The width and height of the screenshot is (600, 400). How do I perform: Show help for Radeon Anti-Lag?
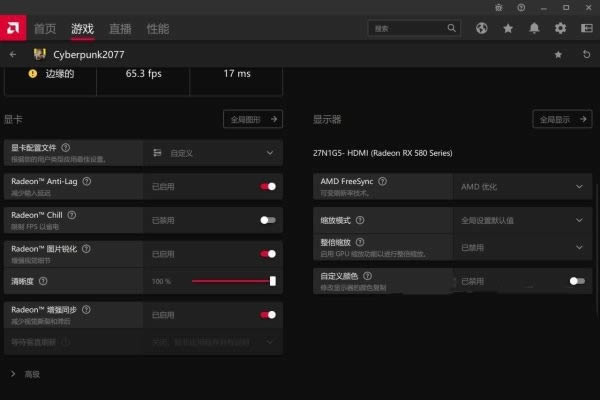[87, 181]
